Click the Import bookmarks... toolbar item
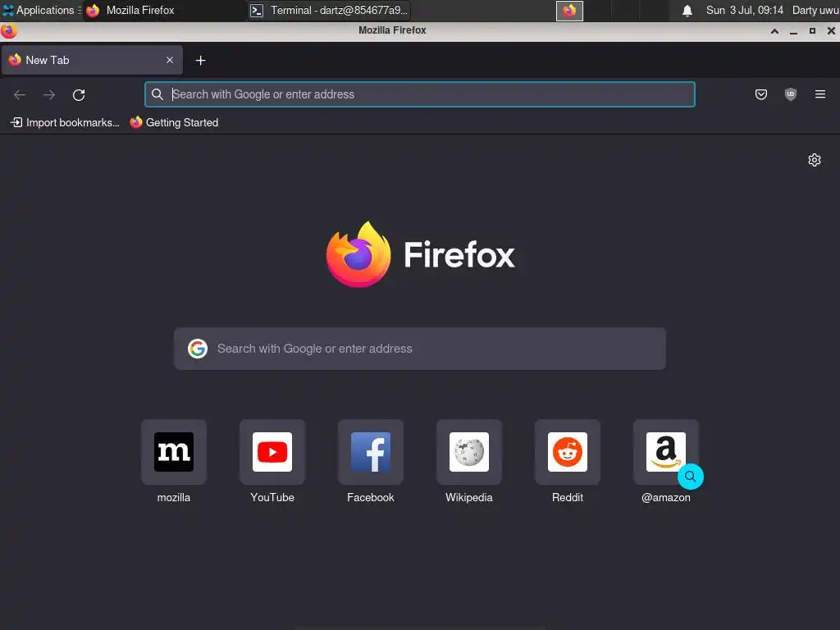Screen dimensions: 840x630 (65, 123)
